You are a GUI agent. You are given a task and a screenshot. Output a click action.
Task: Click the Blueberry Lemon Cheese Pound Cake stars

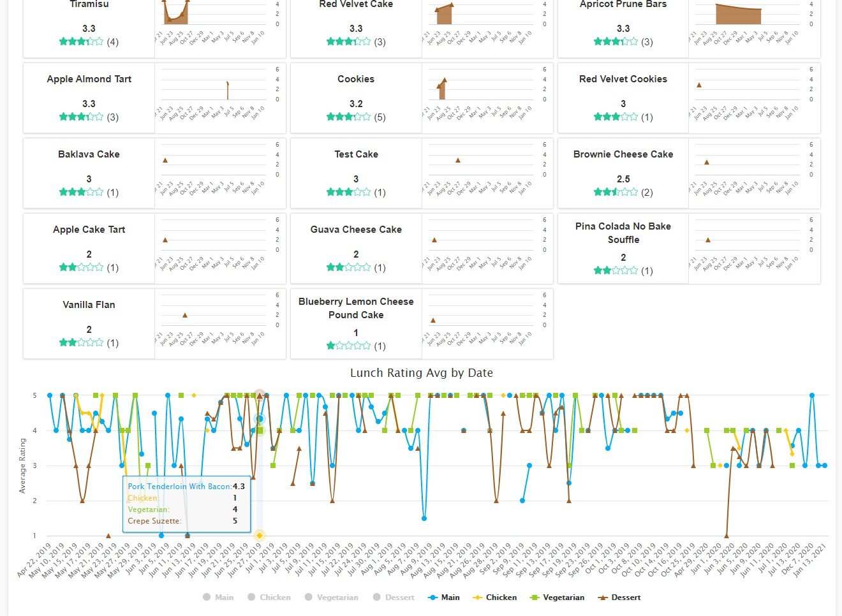(x=348, y=346)
